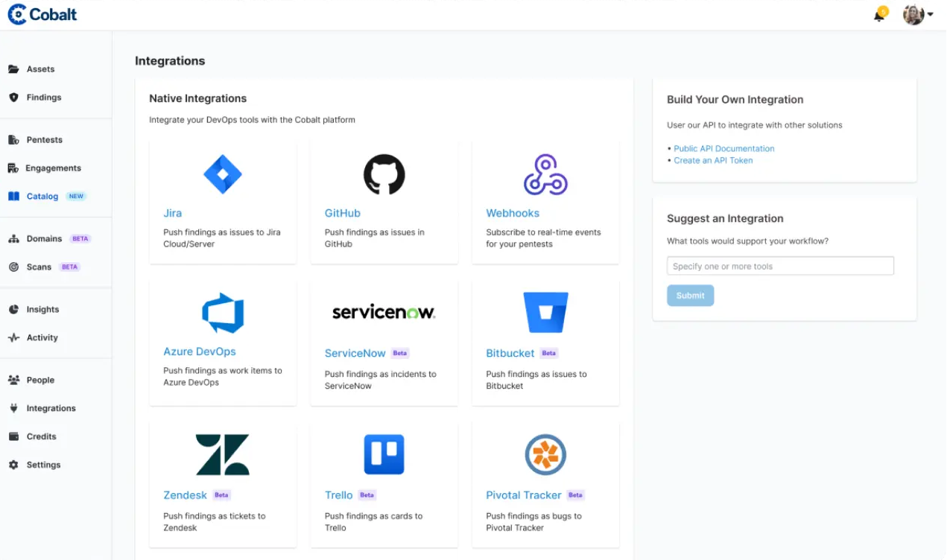Open the Trello board icon

point(384,454)
